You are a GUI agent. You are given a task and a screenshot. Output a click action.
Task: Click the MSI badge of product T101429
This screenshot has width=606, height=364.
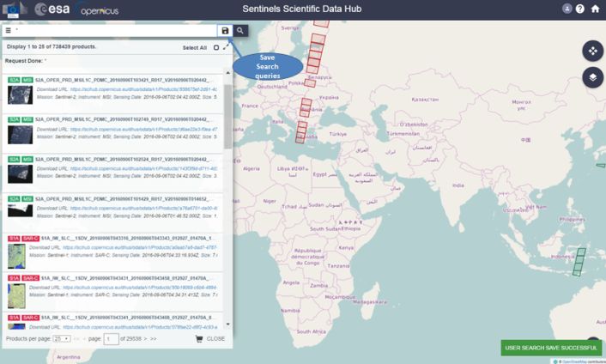point(27,198)
